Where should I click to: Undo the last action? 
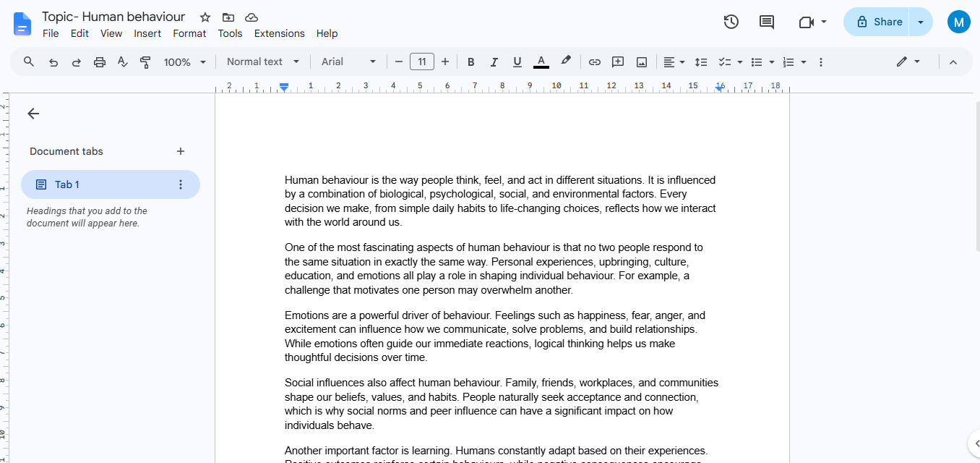tap(53, 62)
